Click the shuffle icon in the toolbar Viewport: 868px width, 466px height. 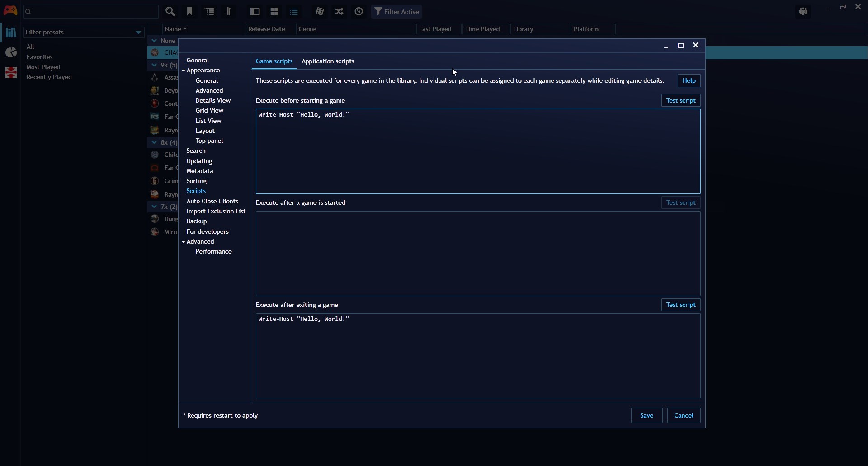pos(340,11)
